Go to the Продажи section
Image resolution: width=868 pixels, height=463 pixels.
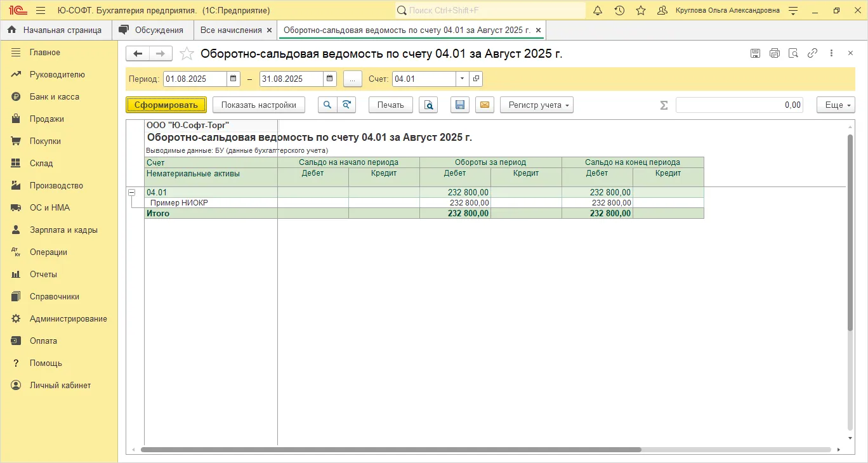59,119
